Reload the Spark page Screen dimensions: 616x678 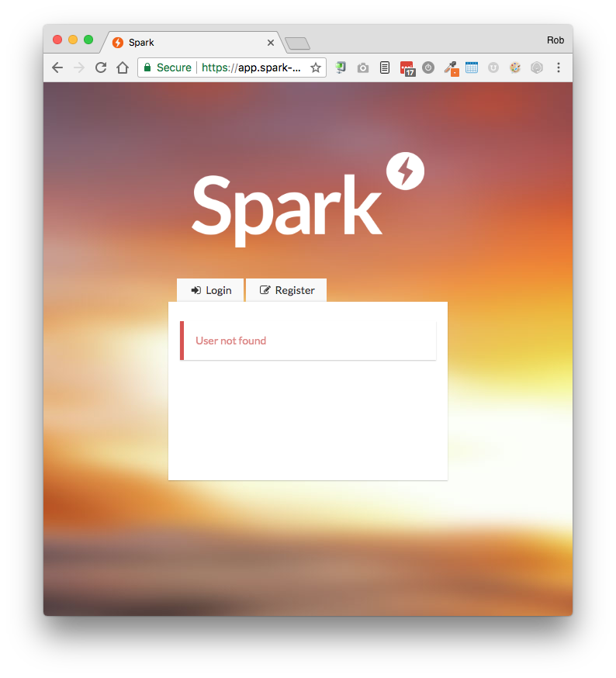pos(101,67)
